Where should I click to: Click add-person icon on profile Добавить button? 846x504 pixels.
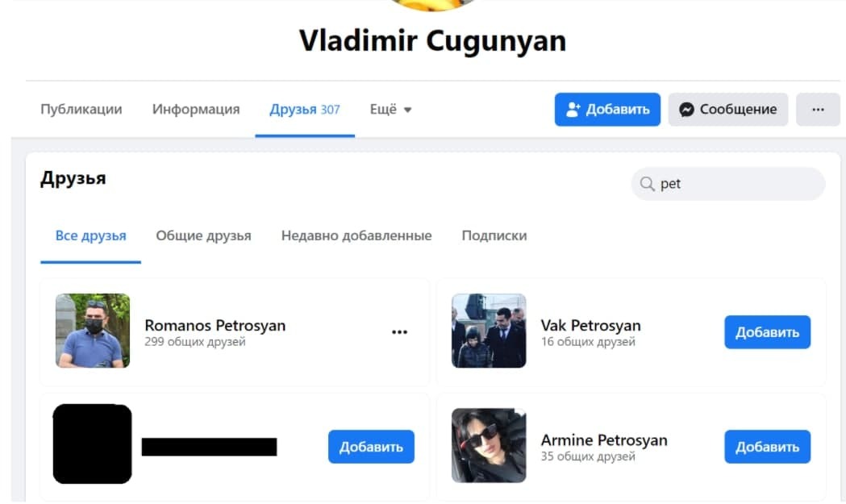tap(573, 110)
